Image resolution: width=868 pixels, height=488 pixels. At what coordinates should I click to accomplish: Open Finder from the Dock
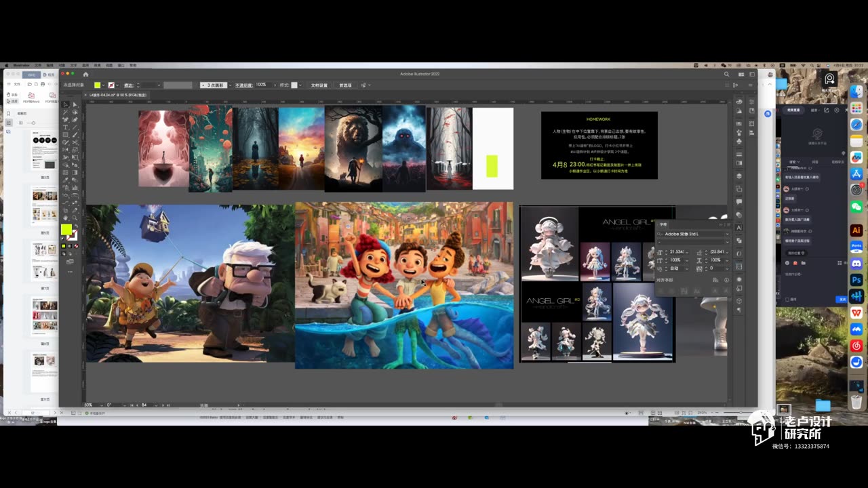[x=856, y=92]
